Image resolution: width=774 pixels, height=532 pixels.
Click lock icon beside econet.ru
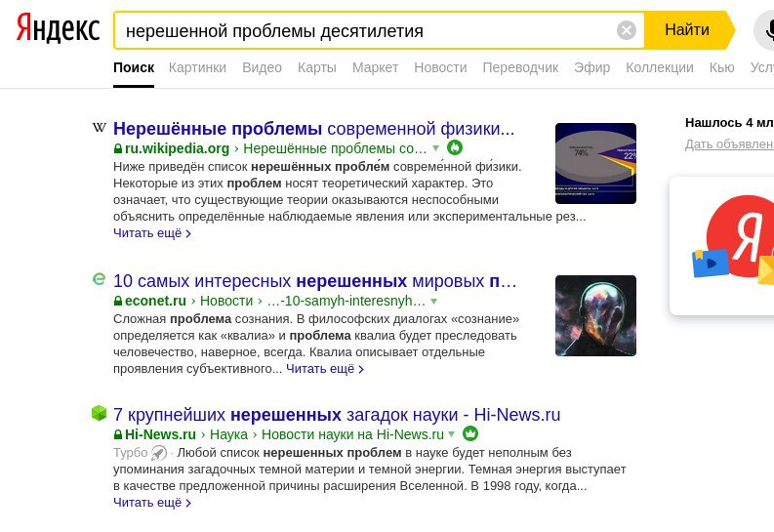[118, 301]
